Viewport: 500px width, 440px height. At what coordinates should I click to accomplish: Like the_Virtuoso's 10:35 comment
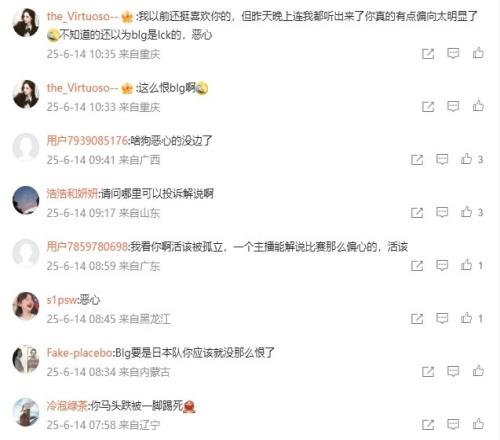478,53
